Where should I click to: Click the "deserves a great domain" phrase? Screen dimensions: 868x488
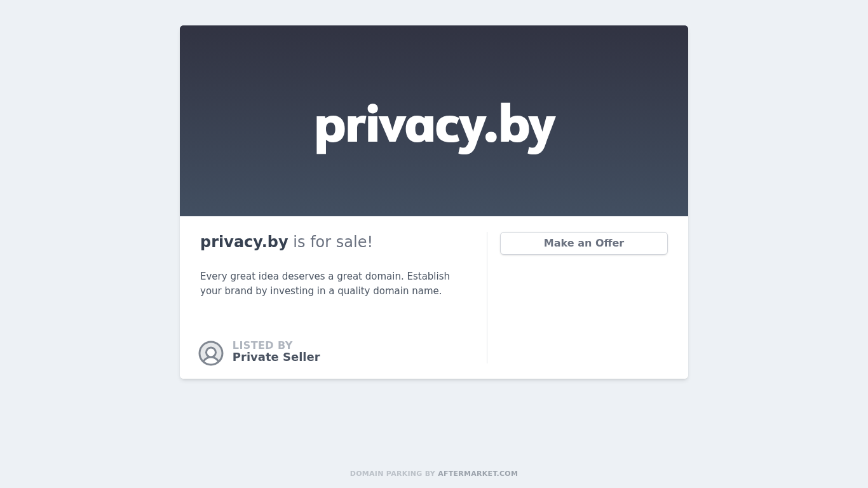[342, 276]
